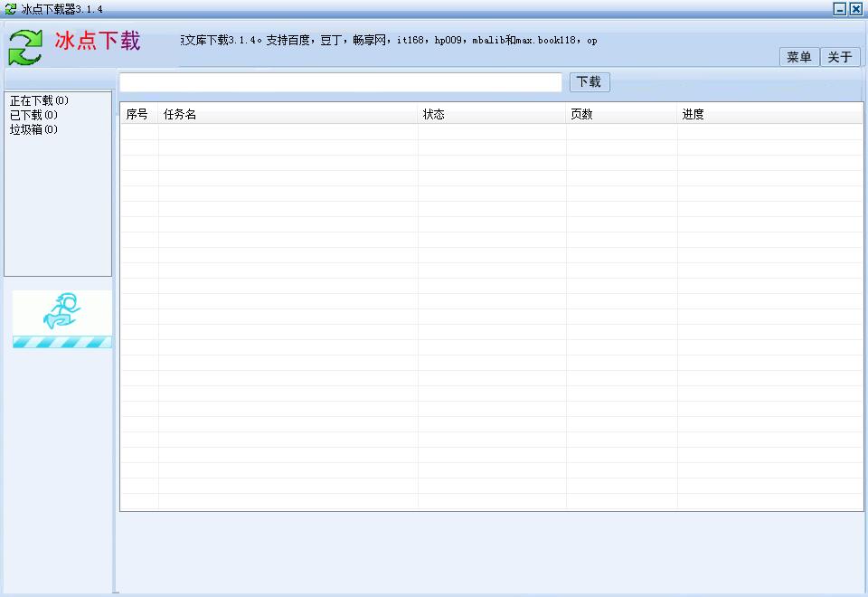Sort tasks by the 序号 column header
The width and height of the screenshot is (868, 597).
[x=137, y=113]
